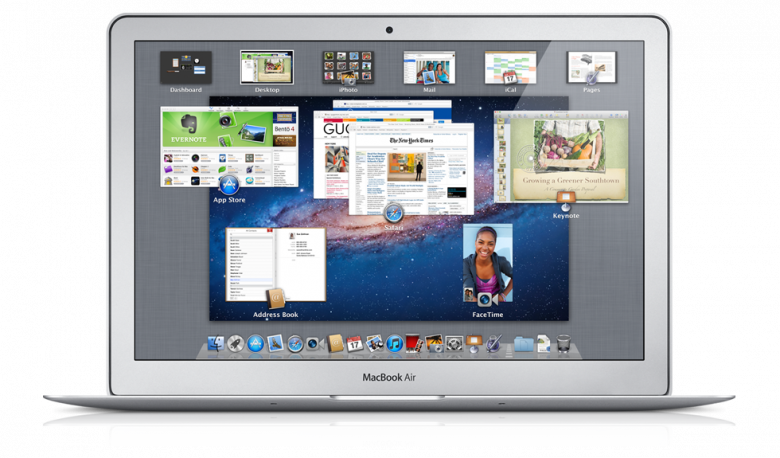Image resolution: width=780 pixels, height=458 pixels.
Task: Select the FaceTime video call window
Action: point(488,263)
